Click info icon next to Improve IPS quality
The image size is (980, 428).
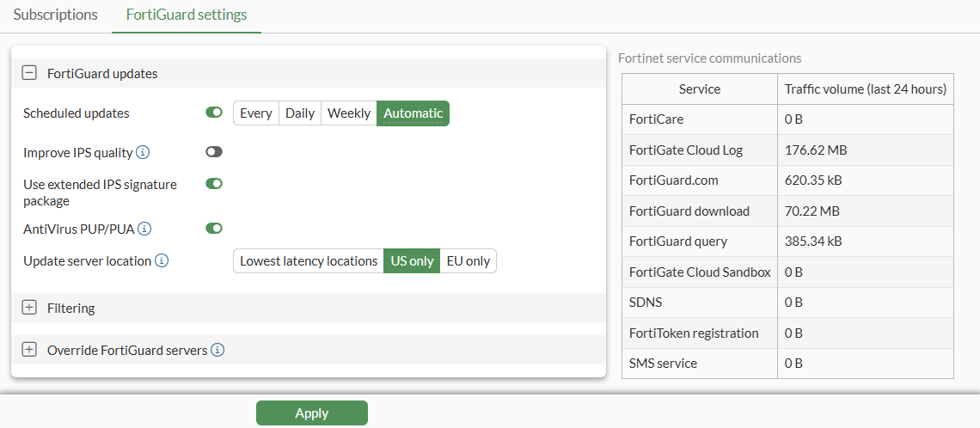coord(144,152)
